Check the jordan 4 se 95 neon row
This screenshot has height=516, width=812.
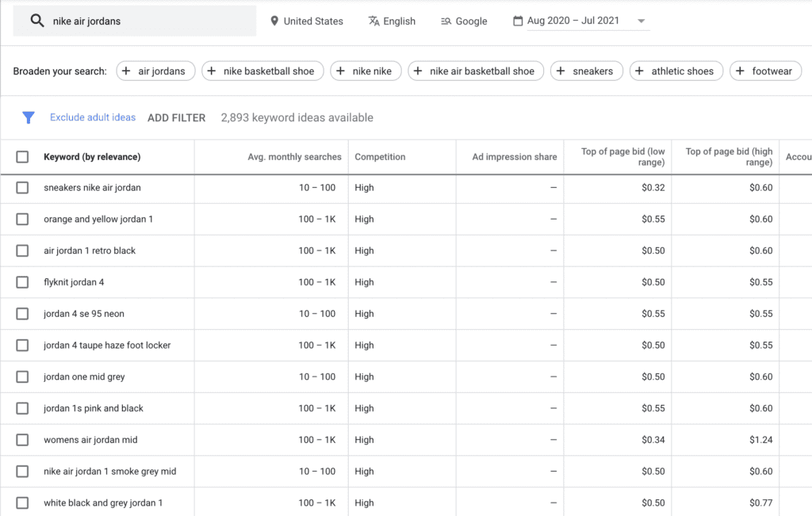(22, 314)
